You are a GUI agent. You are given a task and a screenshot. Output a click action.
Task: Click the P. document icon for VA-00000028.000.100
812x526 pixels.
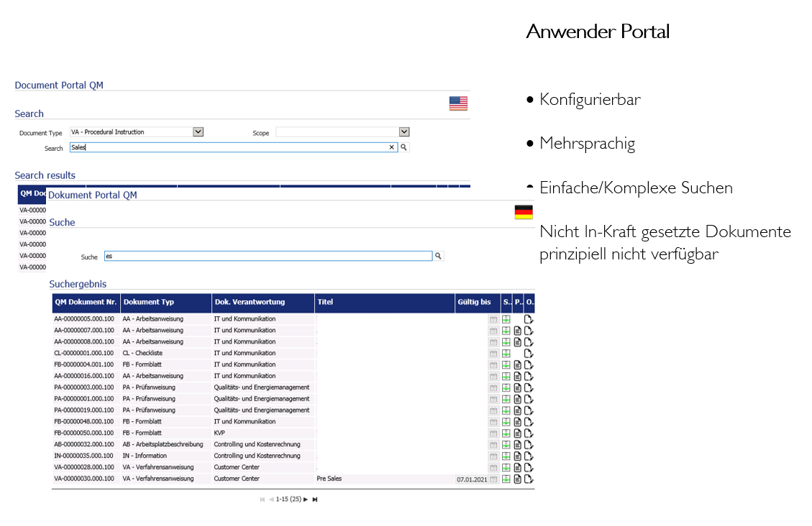517,468
